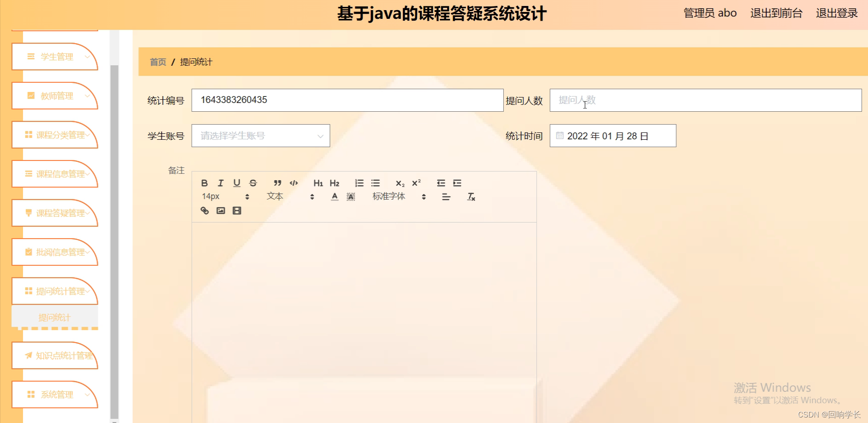
Task: Click 退出登录 to log out
Action: [837, 13]
